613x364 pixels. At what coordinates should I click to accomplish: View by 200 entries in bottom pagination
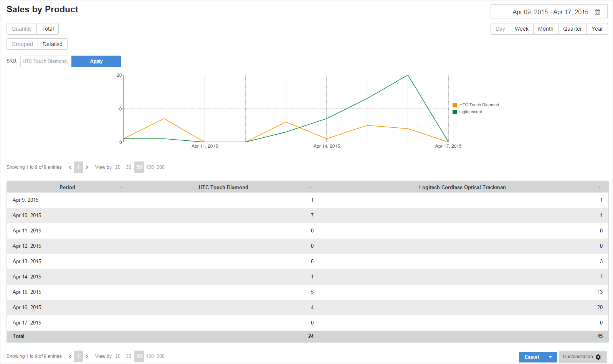pos(160,356)
